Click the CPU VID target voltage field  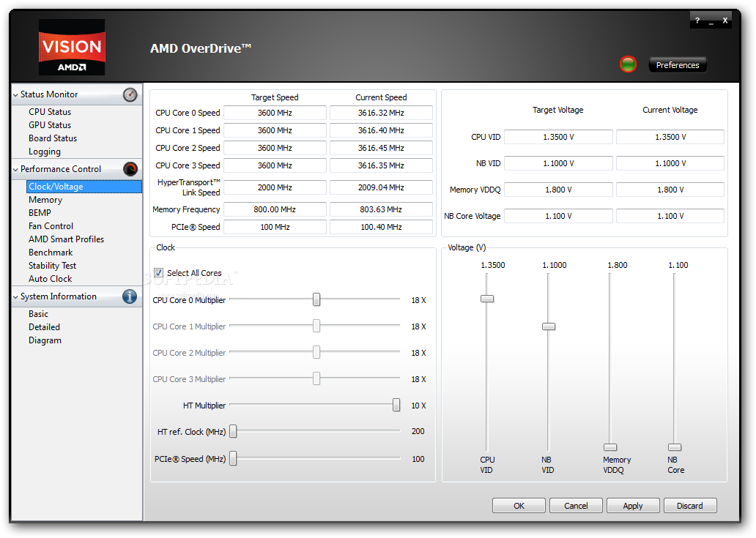558,137
